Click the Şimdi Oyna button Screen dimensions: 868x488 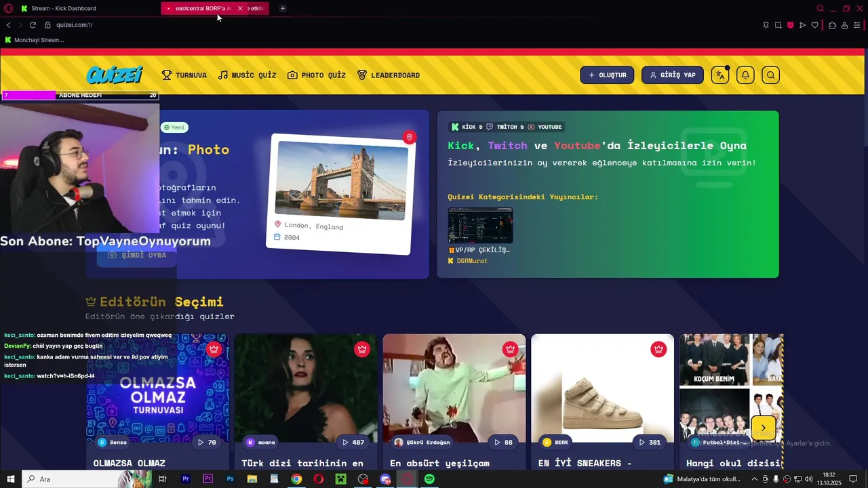pos(137,255)
